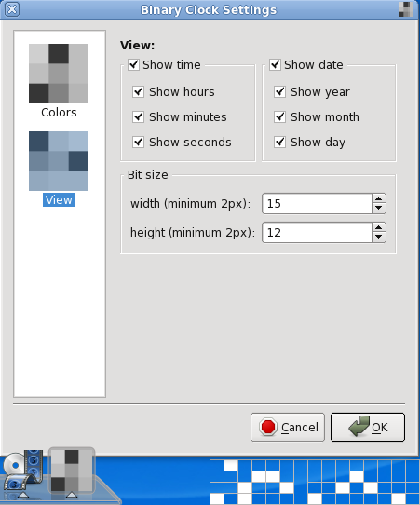This screenshot has width=420, height=505.
Task: Toggle the Show date checkbox
Action: 275,64
